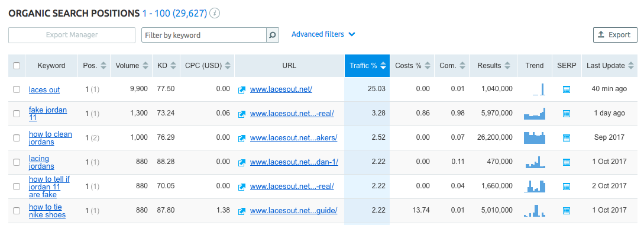Open the lacing jordans keyword link
Image resolution: width=644 pixels, height=225 pixels.
(x=41, y=162)
